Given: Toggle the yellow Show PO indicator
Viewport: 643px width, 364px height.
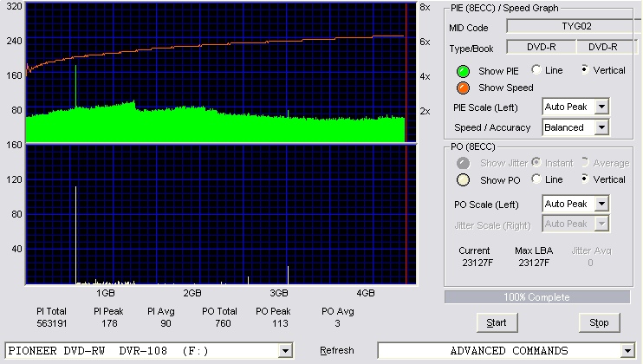Looking at the screenshot, I should coord(463,180).
